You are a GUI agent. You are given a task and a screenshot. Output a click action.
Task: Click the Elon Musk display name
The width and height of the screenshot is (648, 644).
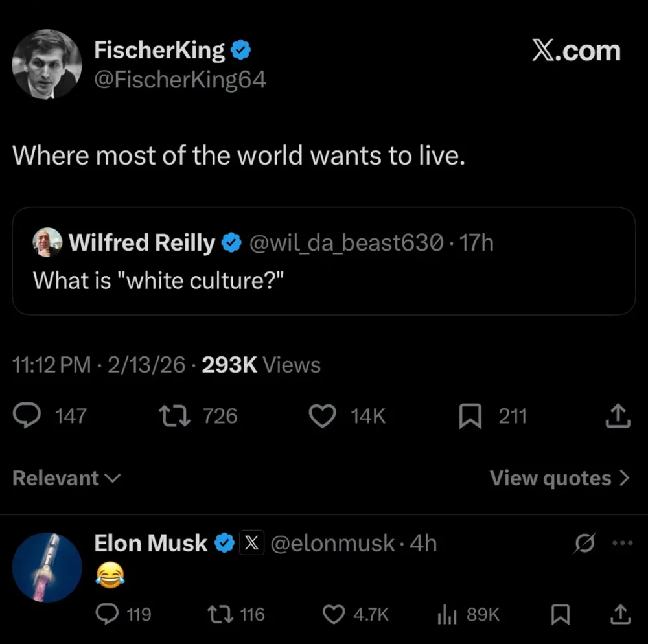click(x=151, y=543)
